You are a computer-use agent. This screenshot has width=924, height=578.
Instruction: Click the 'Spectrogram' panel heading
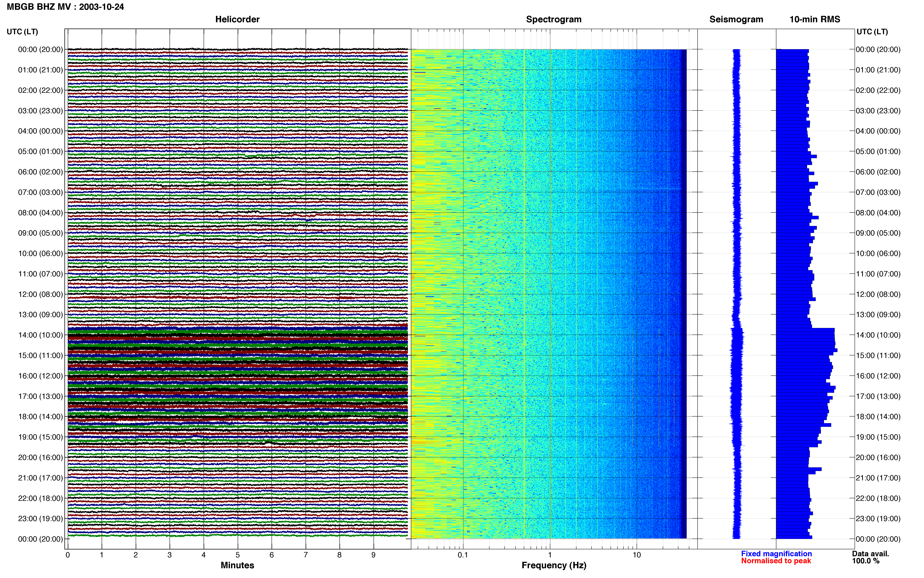(x=554, y=20)
